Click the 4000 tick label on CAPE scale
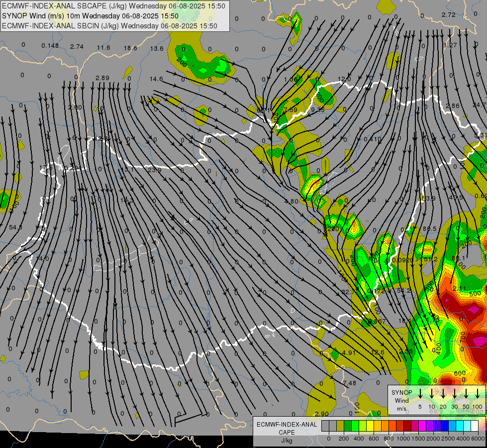 tap(463, 439)
